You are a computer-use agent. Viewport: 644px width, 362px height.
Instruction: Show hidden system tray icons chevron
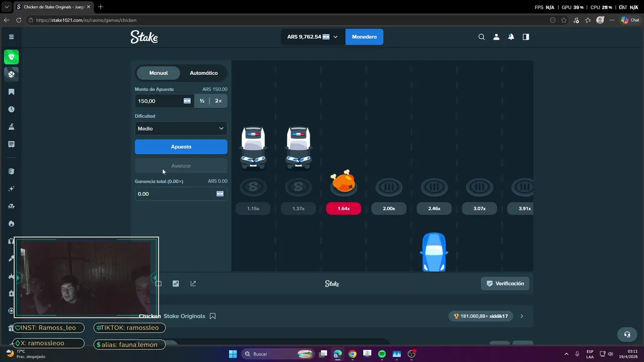[x=566, y=354]
